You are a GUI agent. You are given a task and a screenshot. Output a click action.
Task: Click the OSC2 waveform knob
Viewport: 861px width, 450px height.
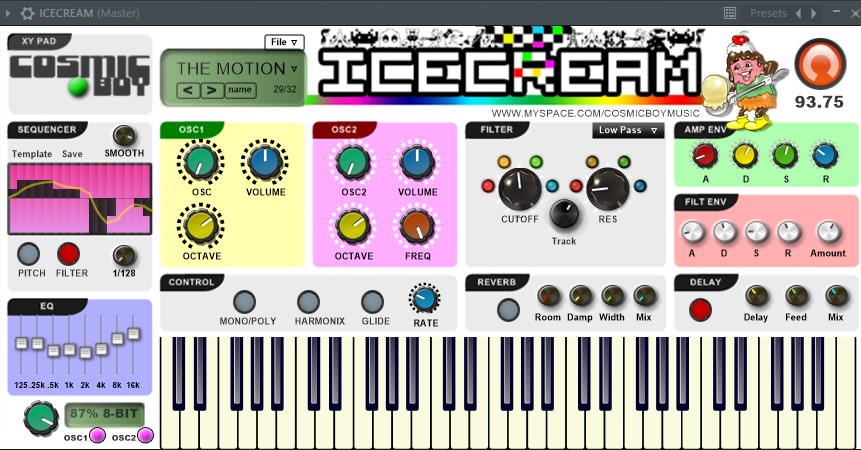point(353,162)
